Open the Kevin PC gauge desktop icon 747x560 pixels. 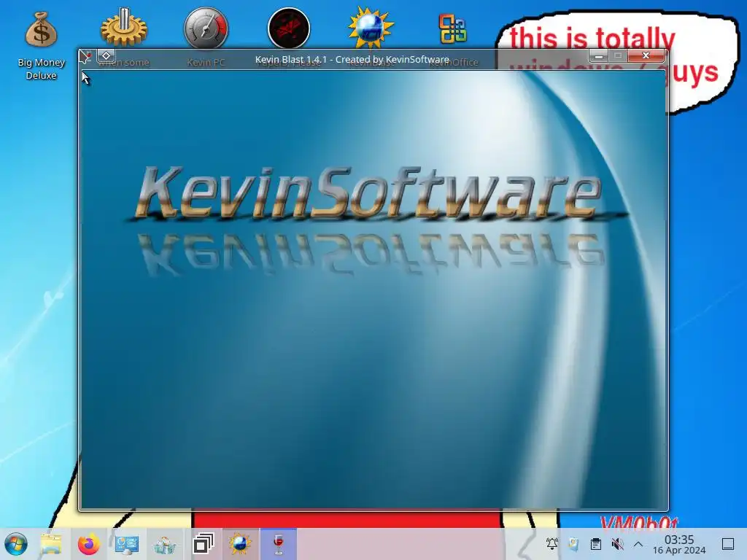click(206, 28)
